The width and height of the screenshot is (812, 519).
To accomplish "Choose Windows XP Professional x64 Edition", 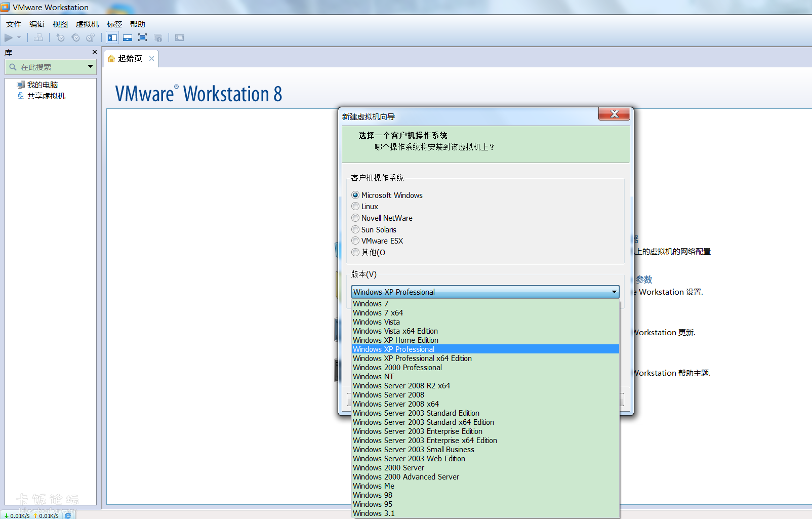I will click(485, 358).
